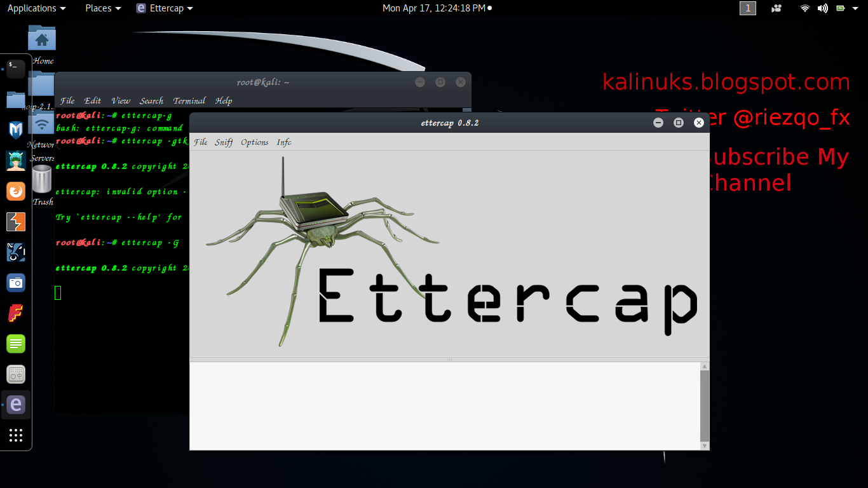The height and width of the screenshot is (488, 868).
Task: Open the Ettercap menu from the top panel
Action: [164, 8]
